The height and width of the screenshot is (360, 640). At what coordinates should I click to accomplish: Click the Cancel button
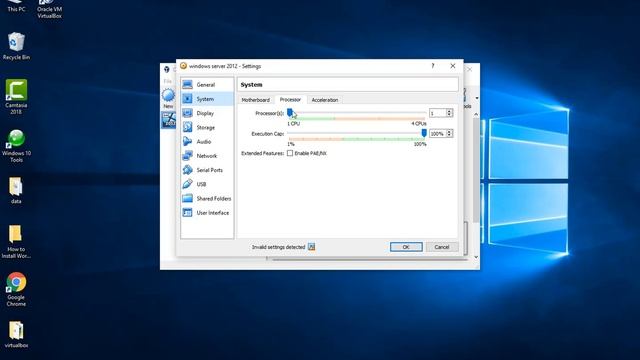[442, 247]
